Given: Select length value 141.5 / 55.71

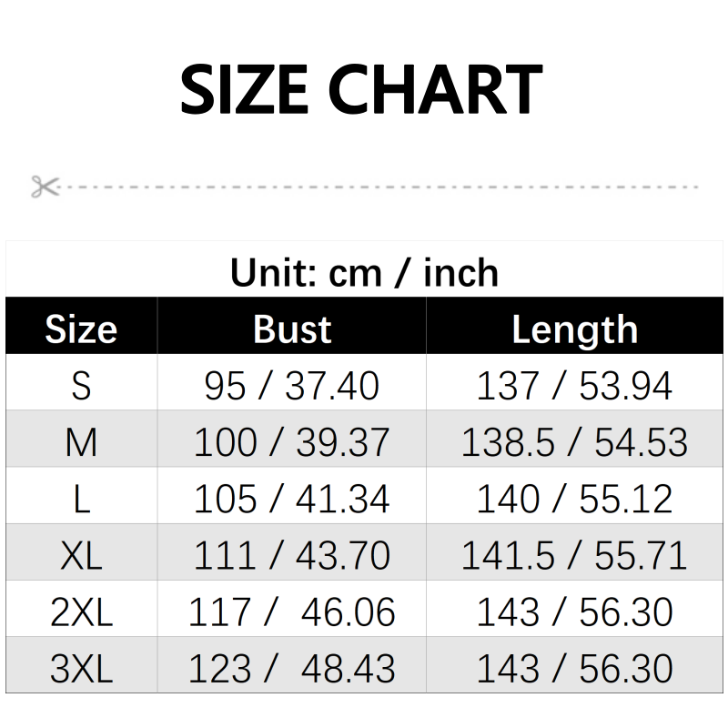Looking at the screenshot, I should pos(574,555).
